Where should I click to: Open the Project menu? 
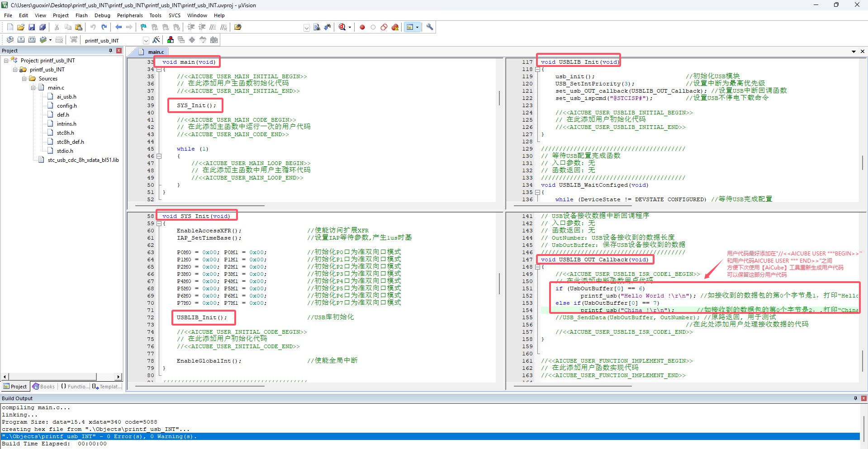pyautogui.click(x=61, y=15)
